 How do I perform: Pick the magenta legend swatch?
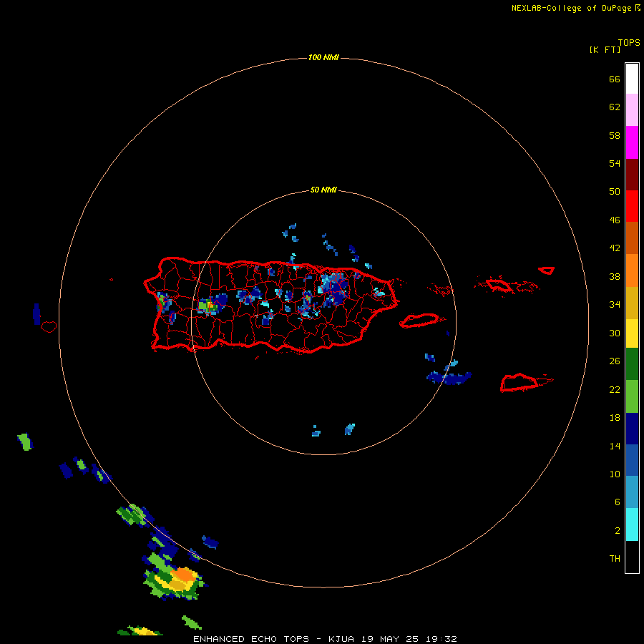632,142
